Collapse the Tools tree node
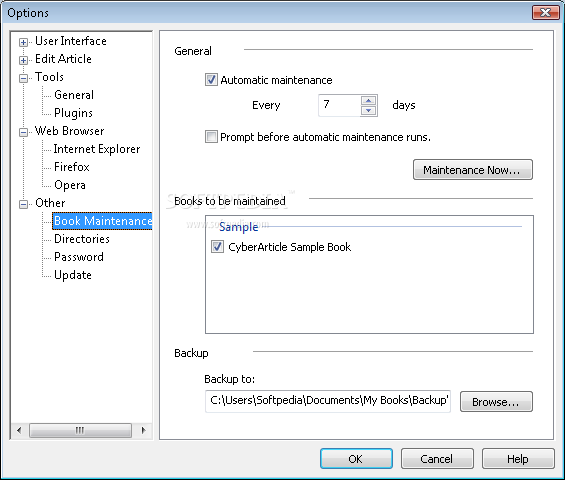The height and width of the screenshot is (480, 565). [23, 78]
